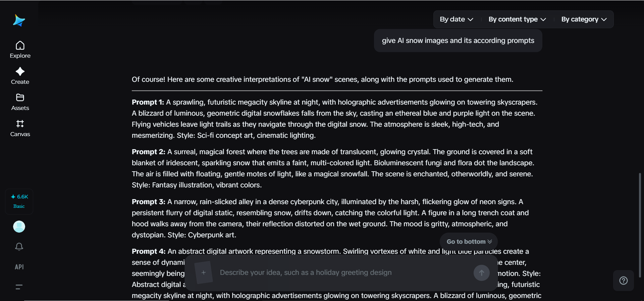Open the By content type dropdown

pyautogui.click(x=517, y=19)
